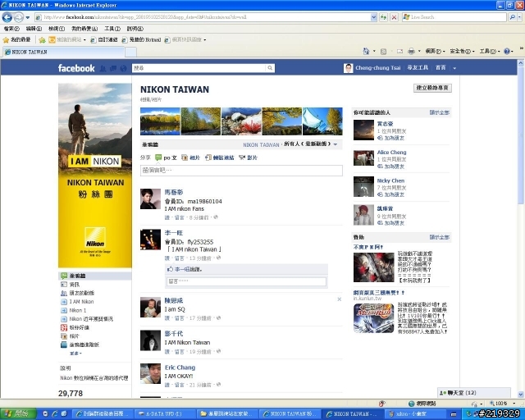
Task: Click the like thumb icon under 李一旺 post
Action: 170,269
